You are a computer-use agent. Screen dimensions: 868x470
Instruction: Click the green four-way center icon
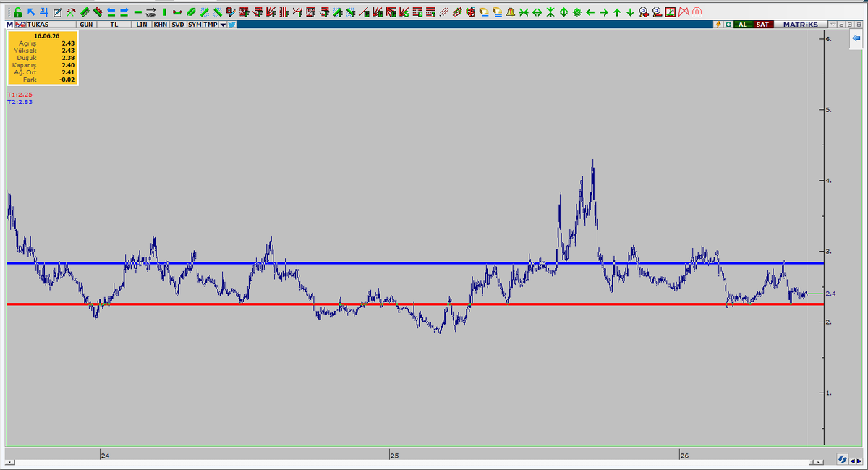pyautogui.click(x=576, y=12)
